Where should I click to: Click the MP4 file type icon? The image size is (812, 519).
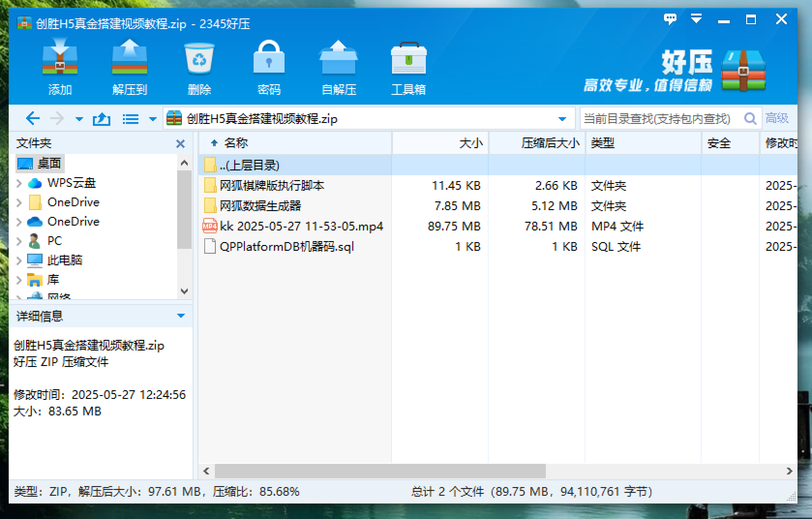click(x=210, y=226)
